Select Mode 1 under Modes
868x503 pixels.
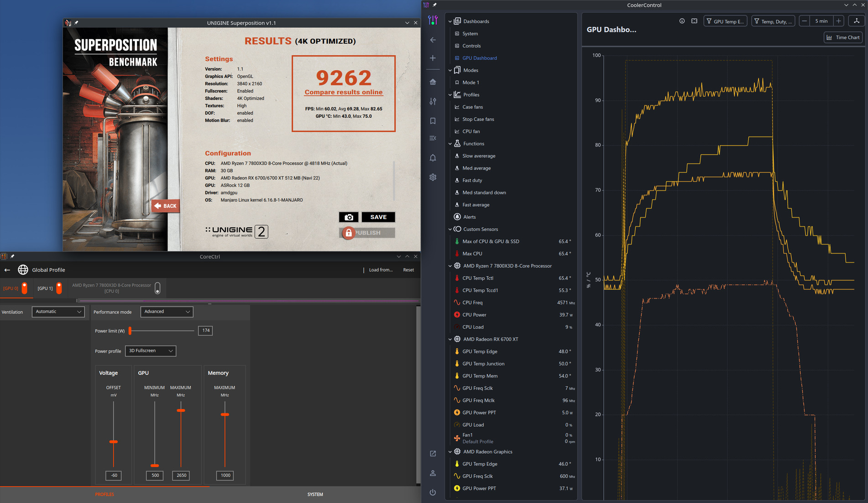[471, 83]
